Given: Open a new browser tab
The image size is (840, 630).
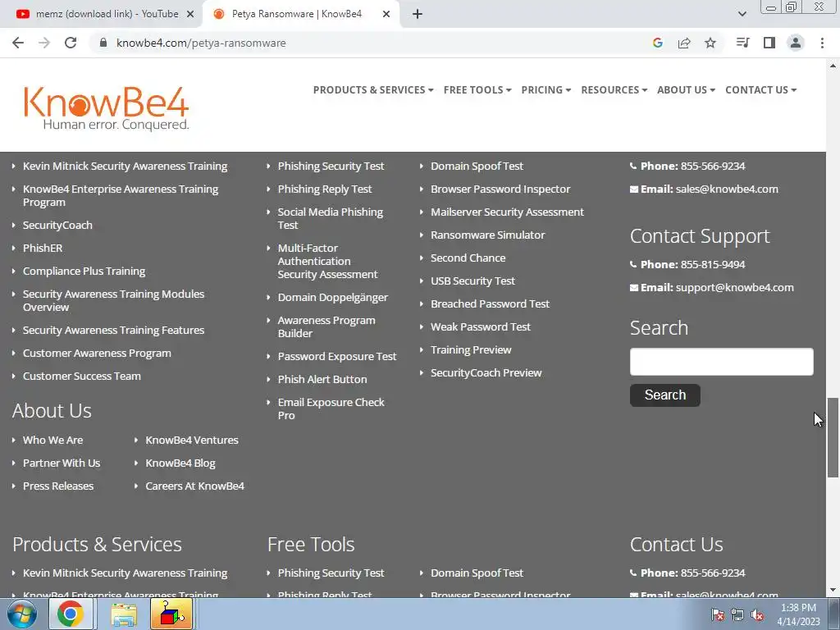Looking at the screenshot, I should coord(418,15).
